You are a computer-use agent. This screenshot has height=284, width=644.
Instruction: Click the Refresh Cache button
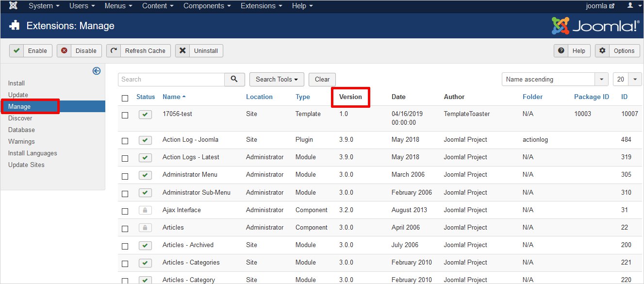coord(139,50)
